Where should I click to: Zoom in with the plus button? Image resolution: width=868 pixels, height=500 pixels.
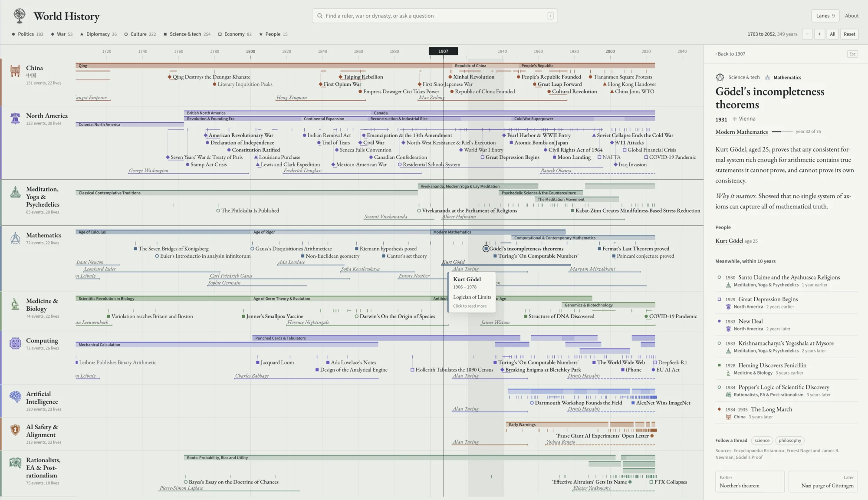coord(819,34)
